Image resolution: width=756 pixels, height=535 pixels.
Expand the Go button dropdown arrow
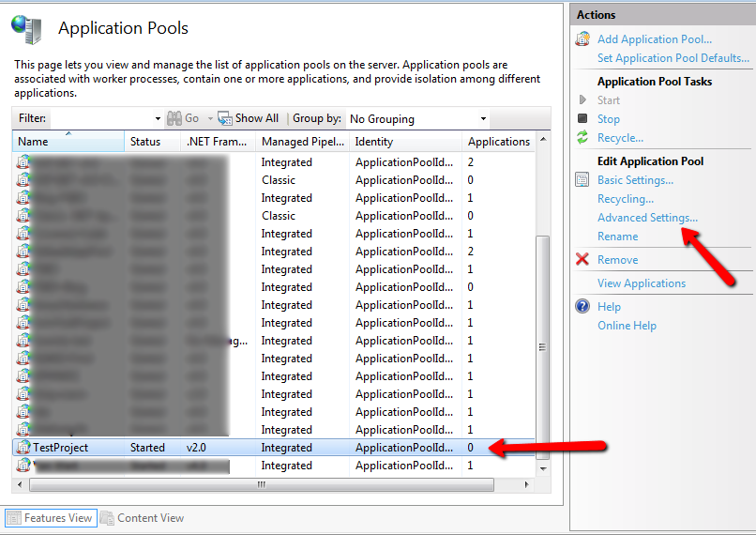pos(208,119)
